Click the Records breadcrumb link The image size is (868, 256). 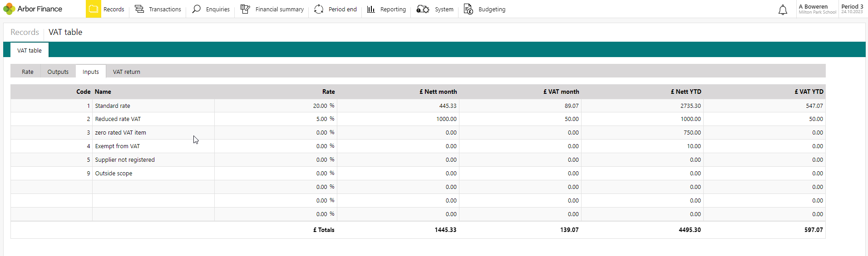[25, 32]
